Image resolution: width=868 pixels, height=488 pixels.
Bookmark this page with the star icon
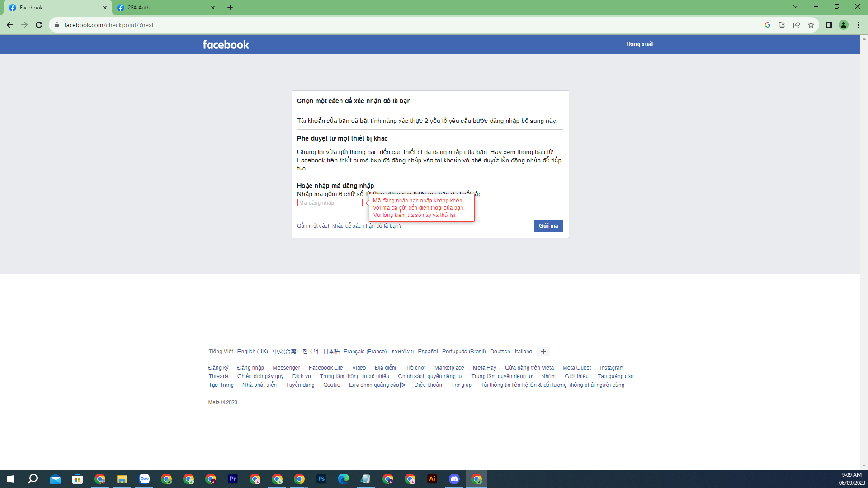[x=811, y=25]
